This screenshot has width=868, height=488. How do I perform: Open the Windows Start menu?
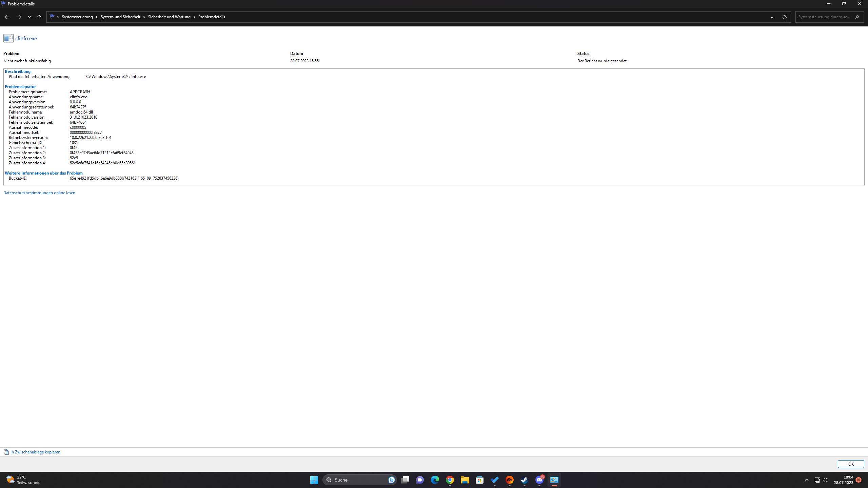(x=314, y=480)
